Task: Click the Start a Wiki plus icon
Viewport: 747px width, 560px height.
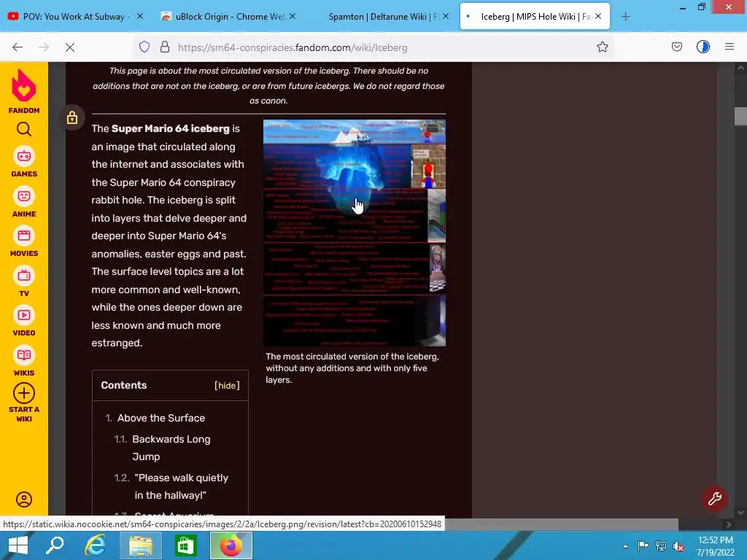Action: (24, 393)
